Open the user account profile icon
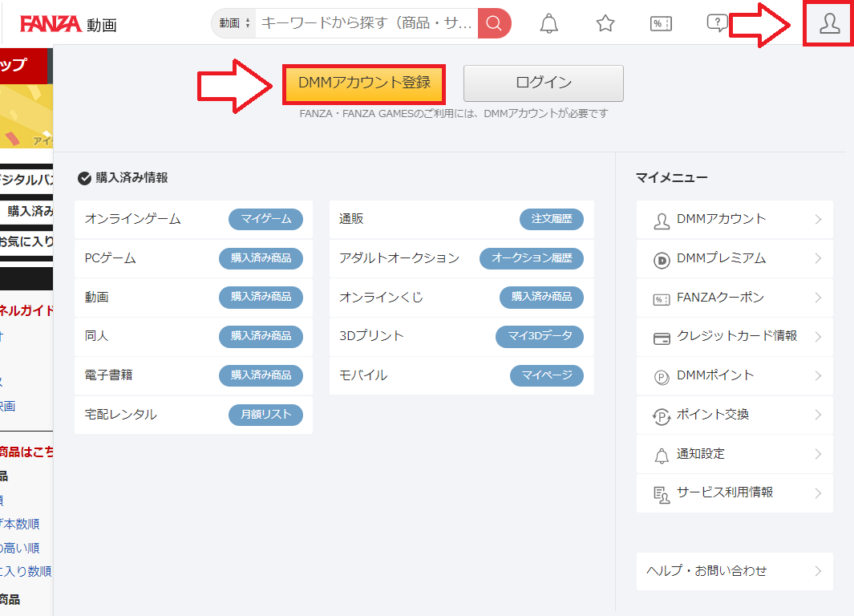The height and width of the screenshot is (616, 854). click(x=828, y=24)
